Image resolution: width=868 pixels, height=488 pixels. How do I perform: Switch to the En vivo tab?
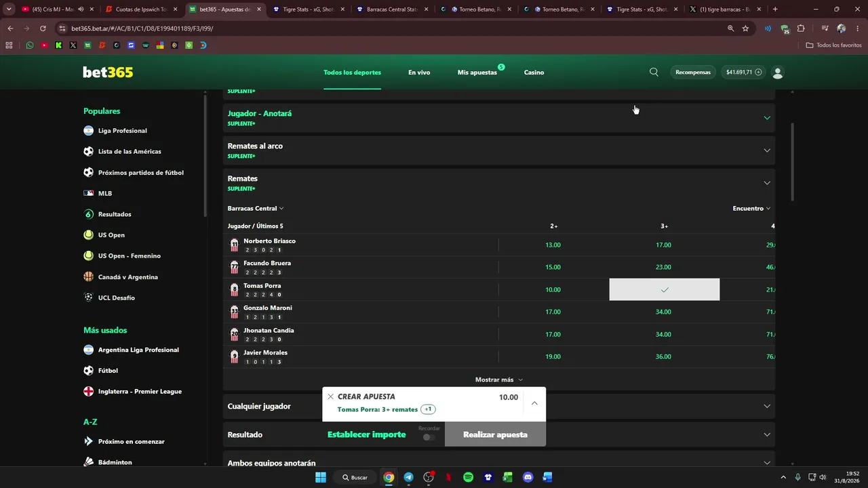click(x=419, y=73)
